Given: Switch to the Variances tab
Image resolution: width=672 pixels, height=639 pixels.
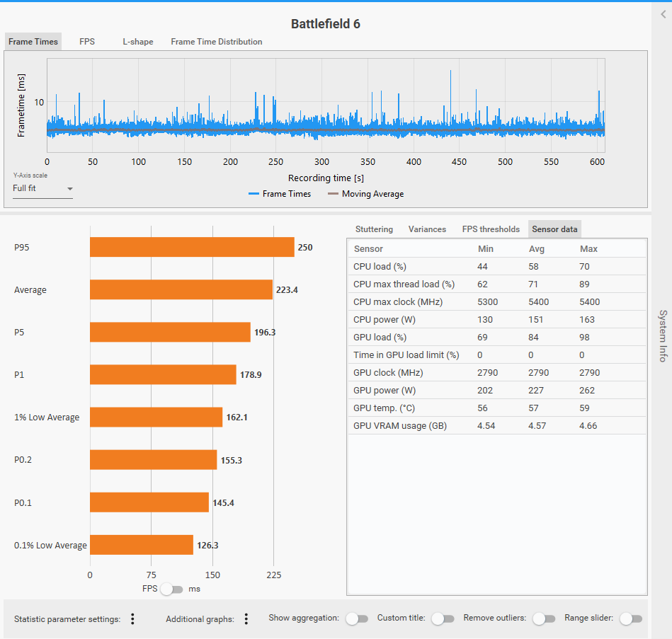Looking at the screenshot, I should (427, 229).
